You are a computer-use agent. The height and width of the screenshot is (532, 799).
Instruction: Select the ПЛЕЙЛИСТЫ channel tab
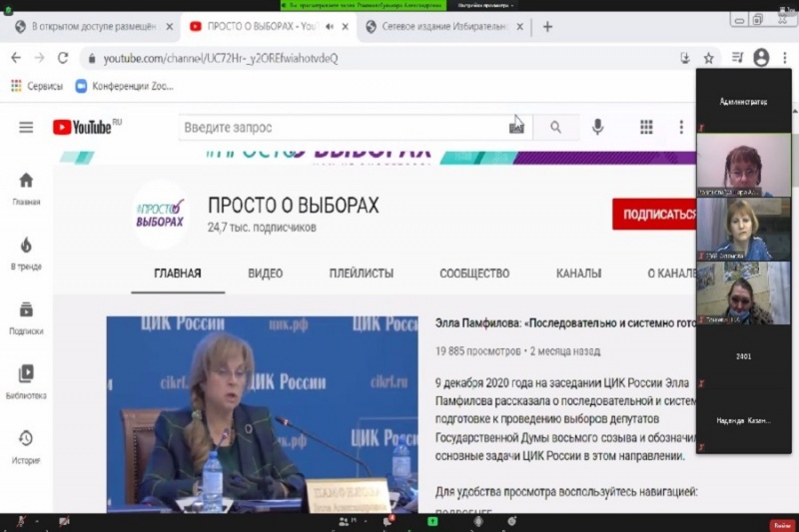click(361, 273)
